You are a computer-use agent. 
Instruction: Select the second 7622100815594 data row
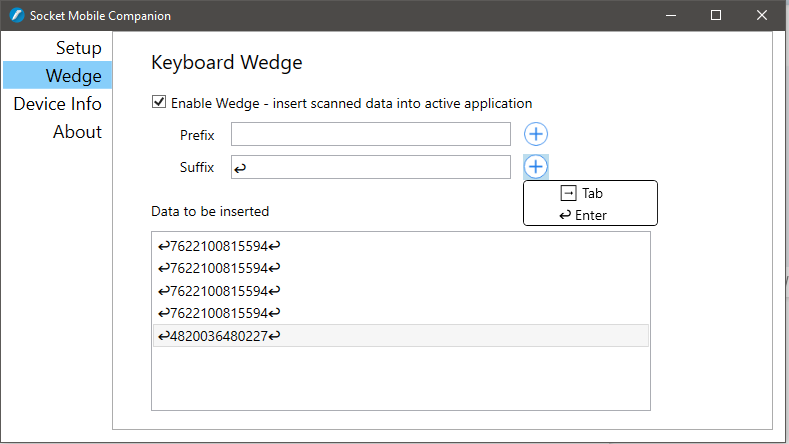pos(401,268)
